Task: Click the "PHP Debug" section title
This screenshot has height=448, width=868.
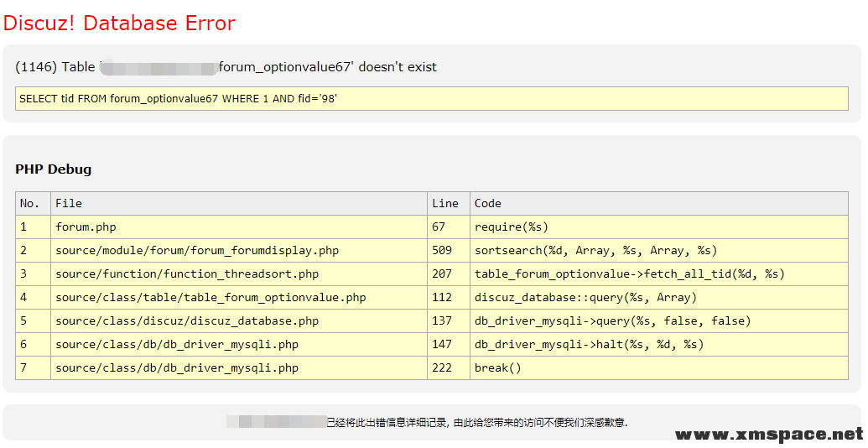Action: pos(53,169)
